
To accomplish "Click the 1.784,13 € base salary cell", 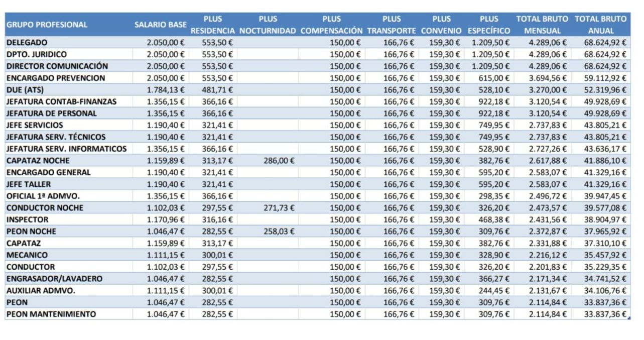I will tap(165, 90).
